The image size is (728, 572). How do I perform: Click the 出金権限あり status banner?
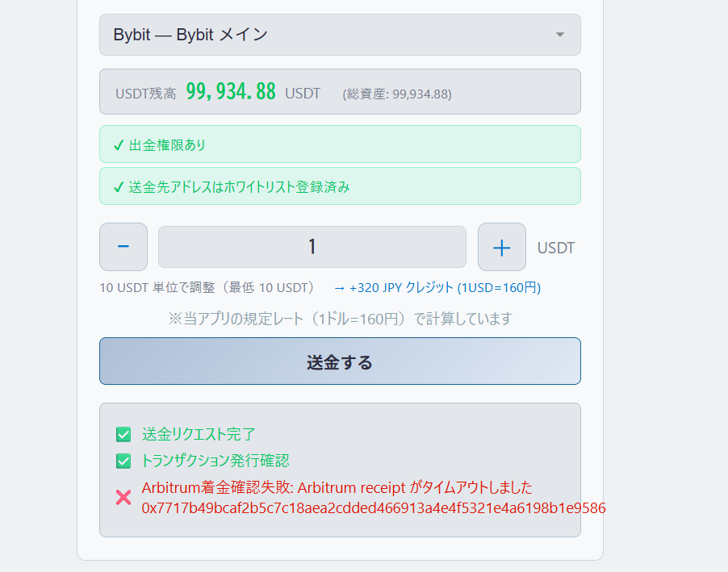point(340,144)
